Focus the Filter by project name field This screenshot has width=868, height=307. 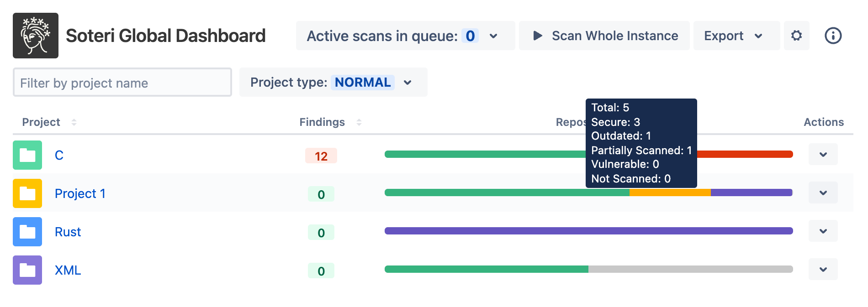point(122,83)
